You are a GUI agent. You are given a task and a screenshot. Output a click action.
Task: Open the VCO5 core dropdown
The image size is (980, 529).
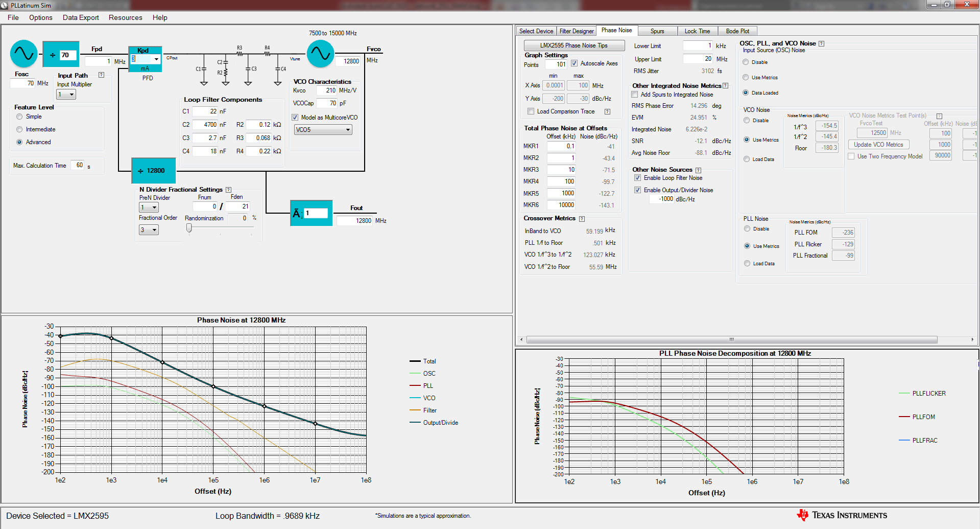323,130
